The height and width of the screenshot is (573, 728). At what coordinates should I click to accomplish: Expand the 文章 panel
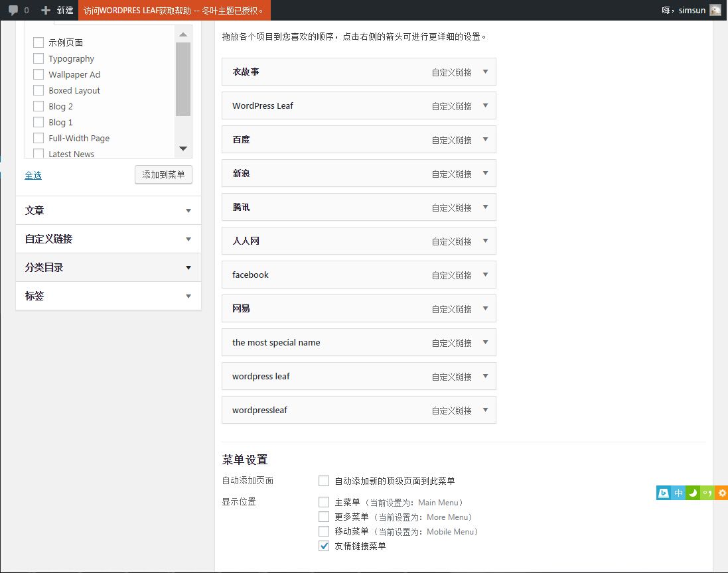click(x=108, y=211)
